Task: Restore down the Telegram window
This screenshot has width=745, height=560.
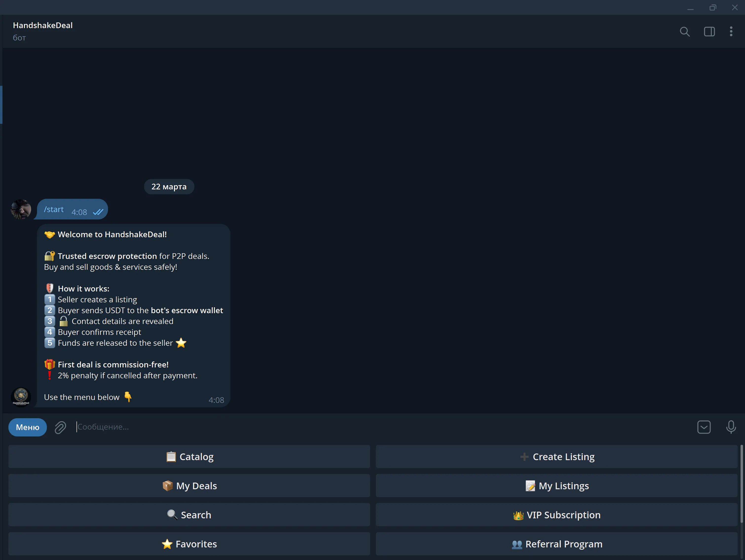Action: (x=713, y=7)
